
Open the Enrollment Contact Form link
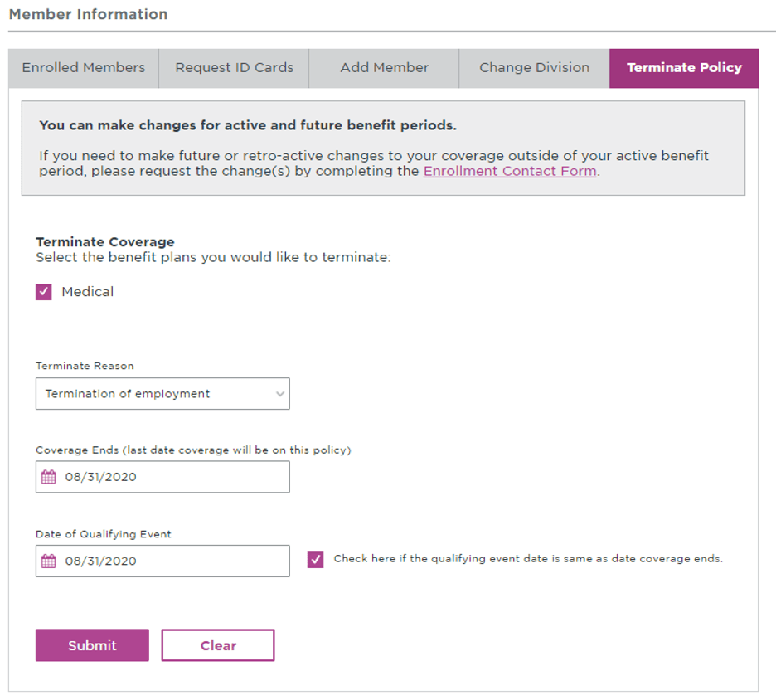point(510,172)
